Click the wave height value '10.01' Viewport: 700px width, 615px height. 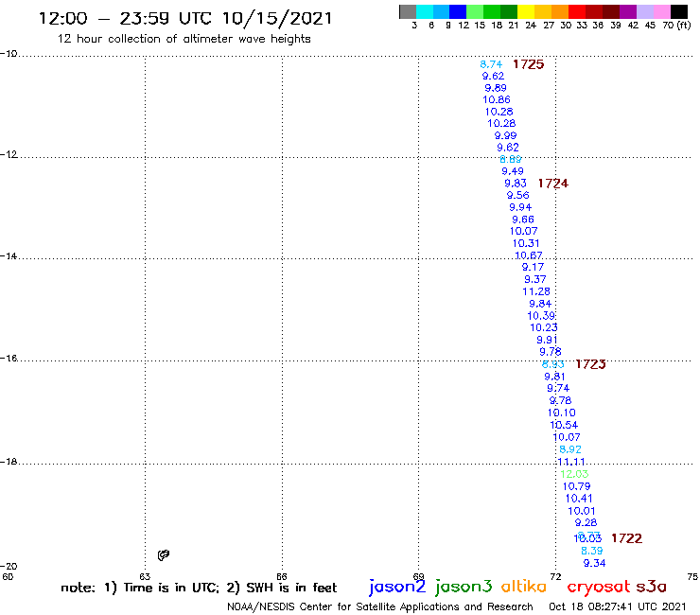pyautogui.click(x=581, y=511)
